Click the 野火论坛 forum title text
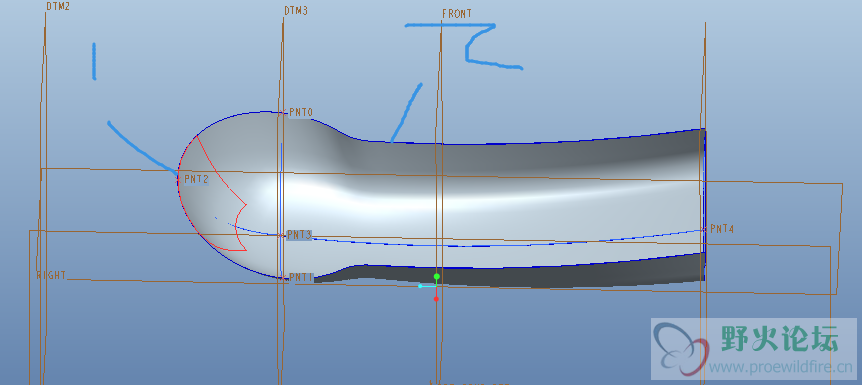 (780, 338)
